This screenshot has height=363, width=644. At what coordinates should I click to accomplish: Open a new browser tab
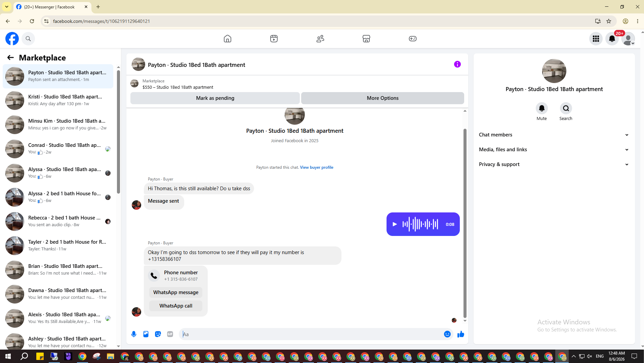[x=98, y=7]
